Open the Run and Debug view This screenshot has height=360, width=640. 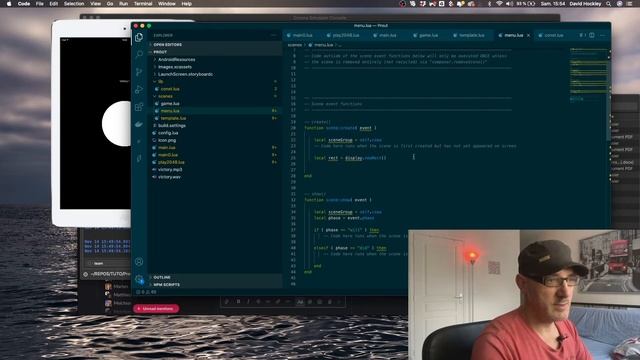point(139,89)
